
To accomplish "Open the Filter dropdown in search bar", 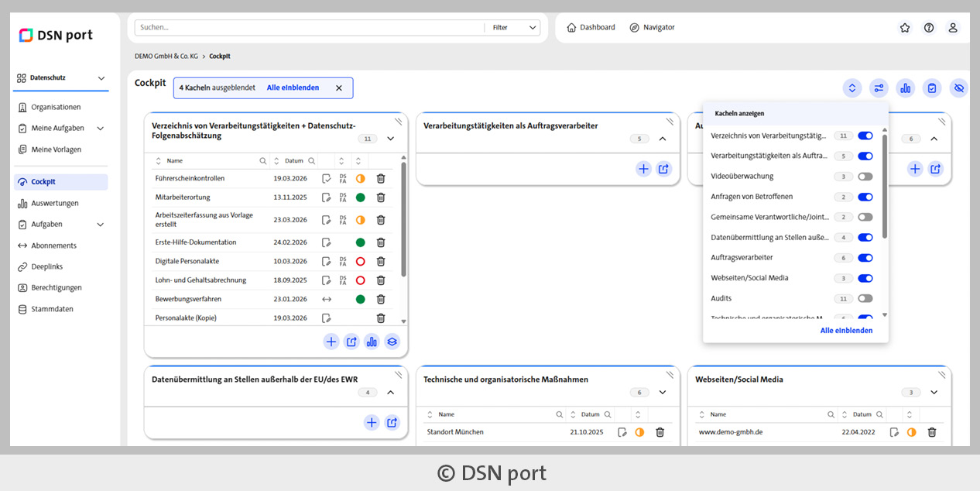I will (x=513, y=28).
